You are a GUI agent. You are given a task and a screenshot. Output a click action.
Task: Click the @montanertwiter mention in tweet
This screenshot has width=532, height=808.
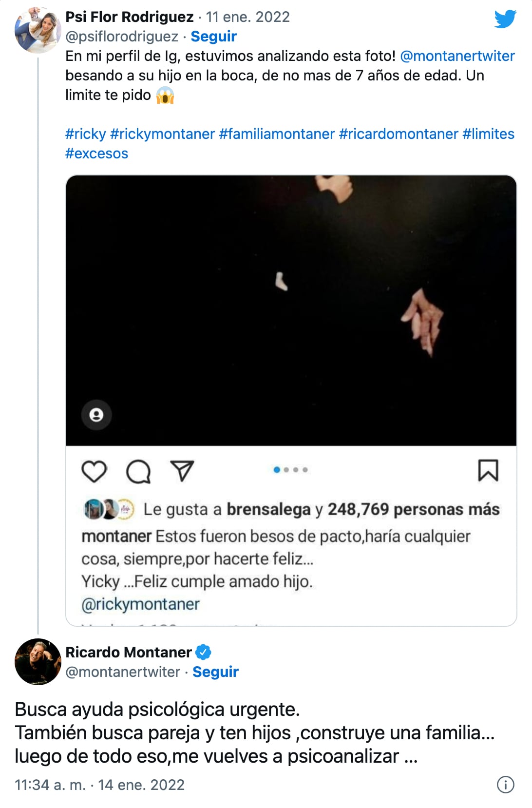click(x=457, y=56)
